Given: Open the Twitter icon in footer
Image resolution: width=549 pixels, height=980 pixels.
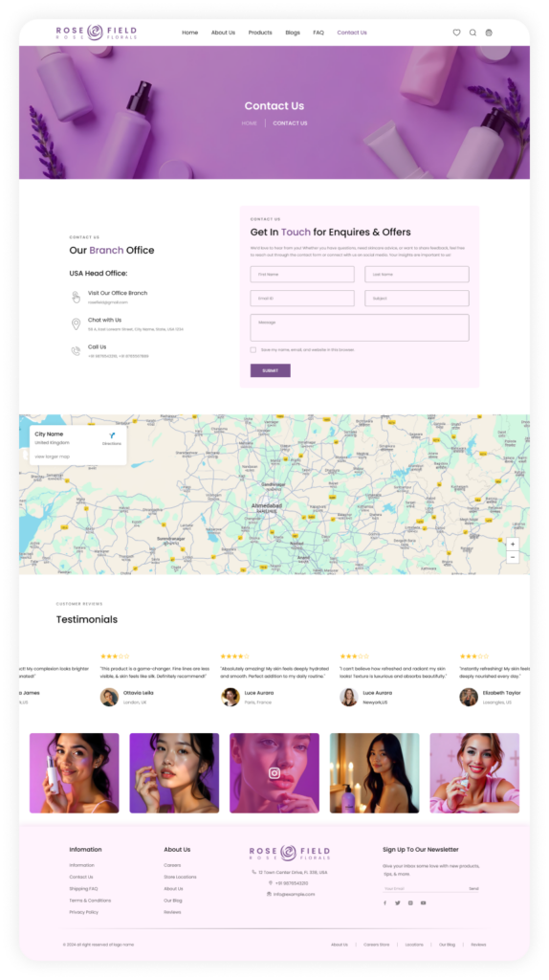Looking at the screenshot, I should click(397, 903).
